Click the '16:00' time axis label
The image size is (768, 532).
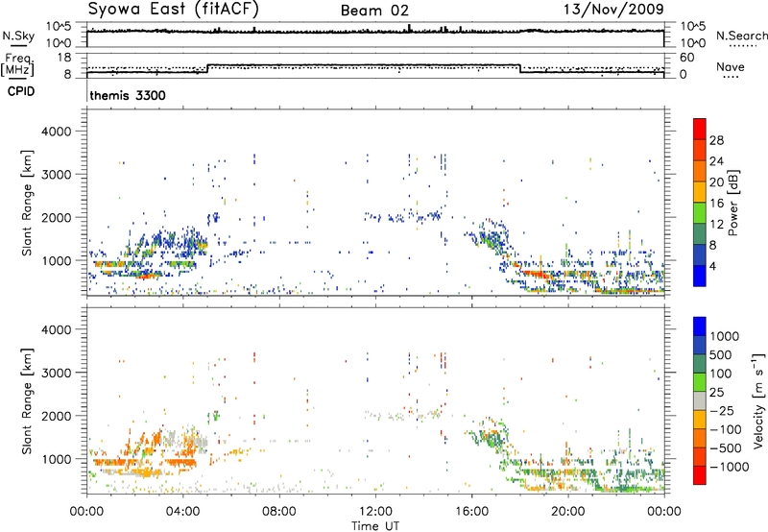pyautogui.click(x=471, y=512)
